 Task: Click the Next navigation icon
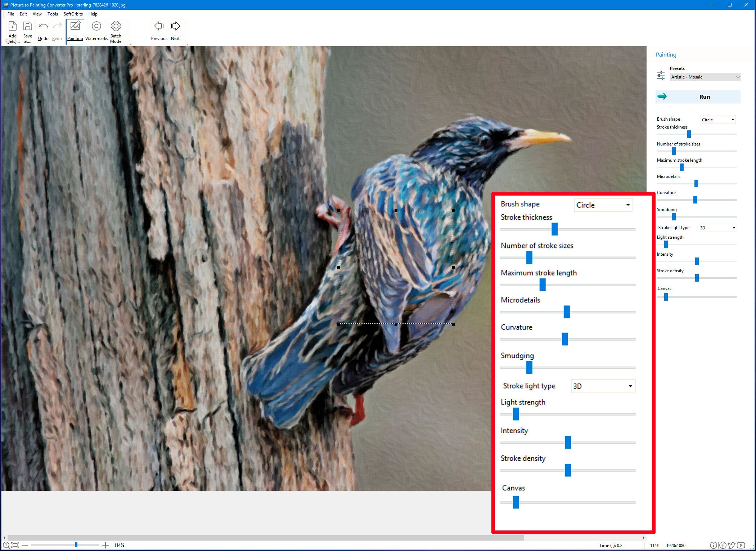[x=176, y=26]
